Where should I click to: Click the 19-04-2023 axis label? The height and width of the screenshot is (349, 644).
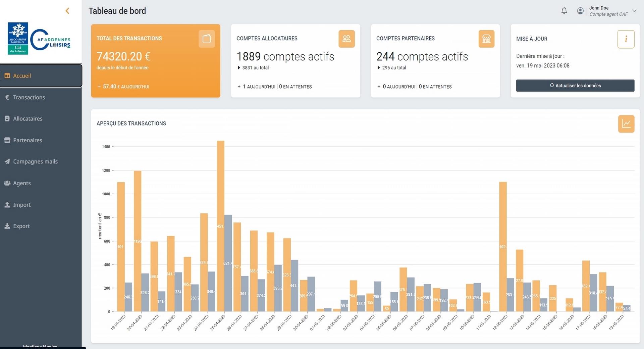[118, 323]
